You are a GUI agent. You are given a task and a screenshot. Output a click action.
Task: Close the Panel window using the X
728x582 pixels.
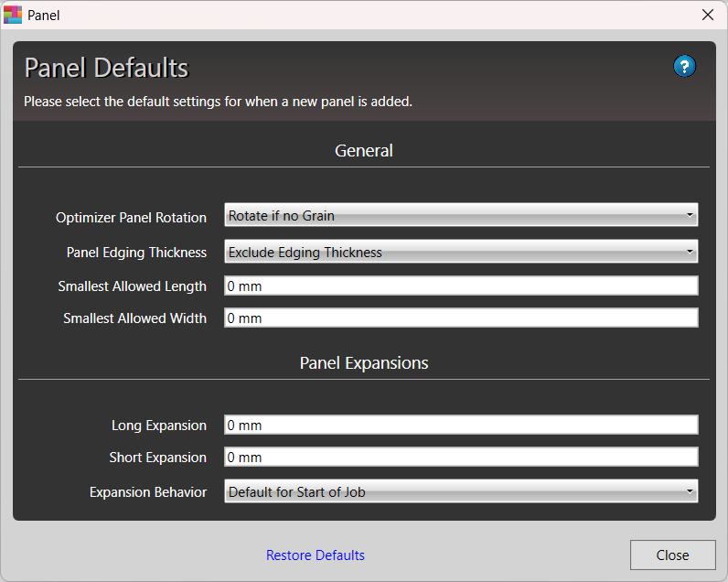pyautogui.click(x=707, y=15)
